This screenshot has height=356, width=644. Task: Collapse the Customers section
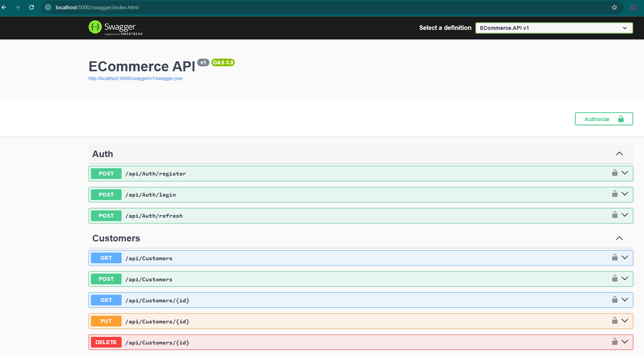619,238
